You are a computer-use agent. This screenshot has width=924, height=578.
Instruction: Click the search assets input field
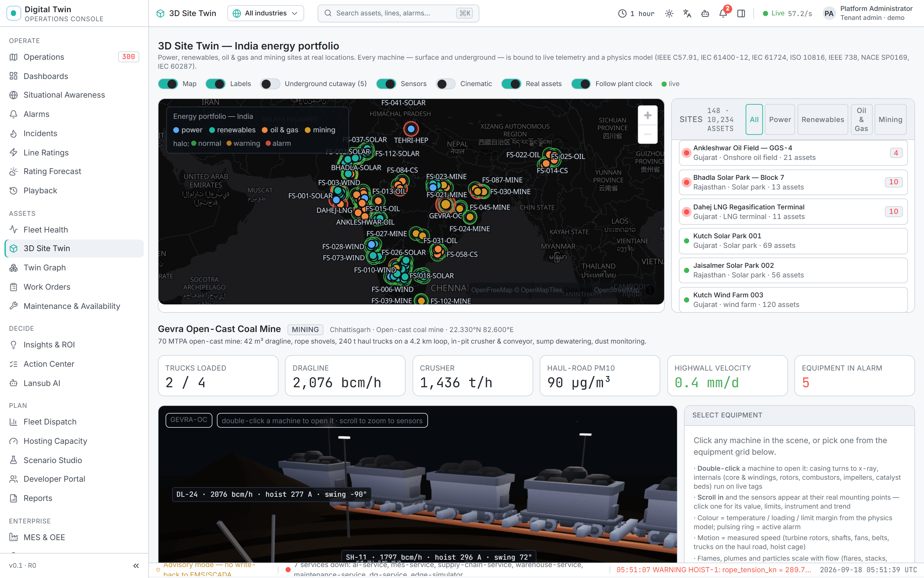(398, 13)
